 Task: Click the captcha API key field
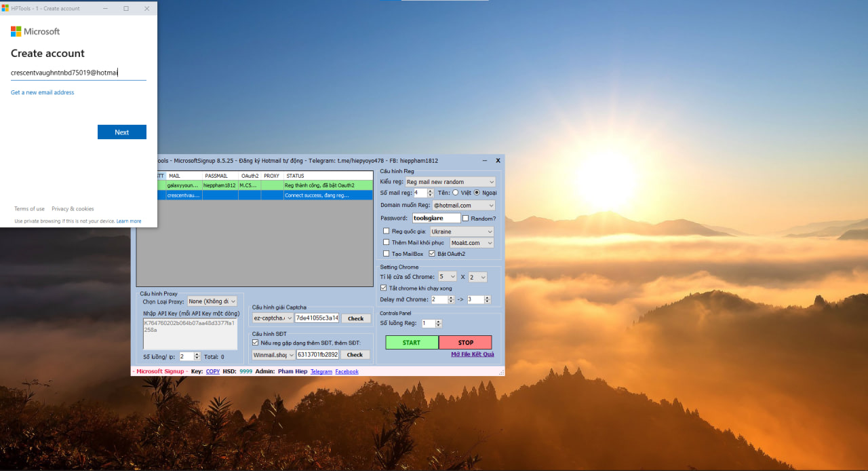click(x=317, y=318)
